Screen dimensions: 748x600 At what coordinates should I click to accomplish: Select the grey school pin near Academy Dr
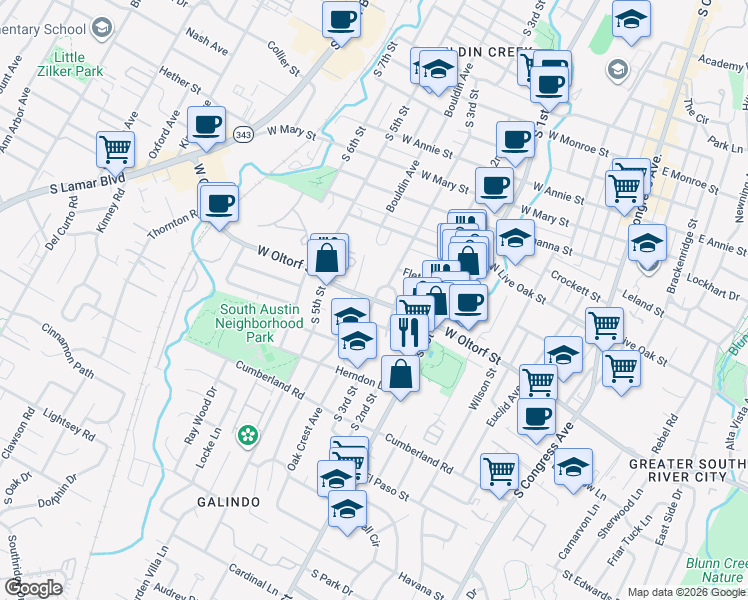618,70
